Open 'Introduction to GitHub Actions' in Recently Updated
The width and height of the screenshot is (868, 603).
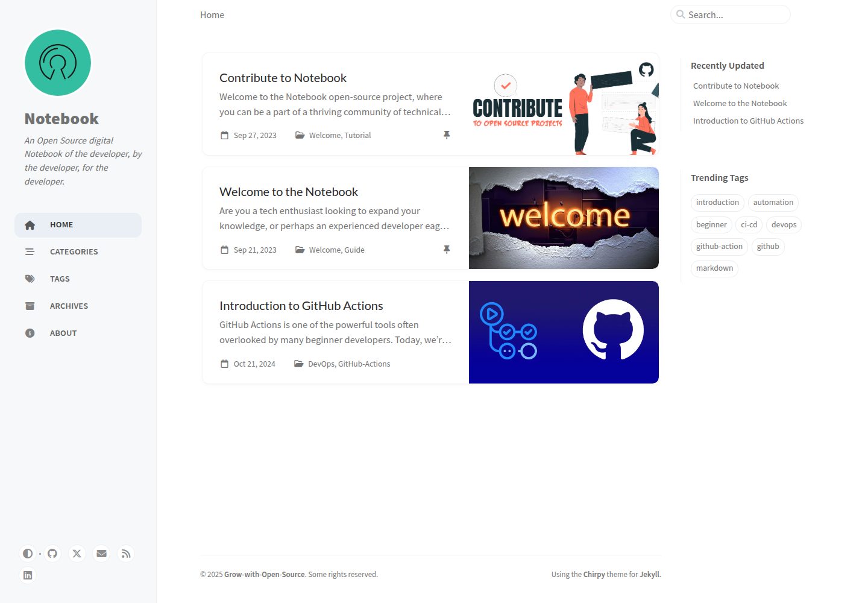coord(748,121)
